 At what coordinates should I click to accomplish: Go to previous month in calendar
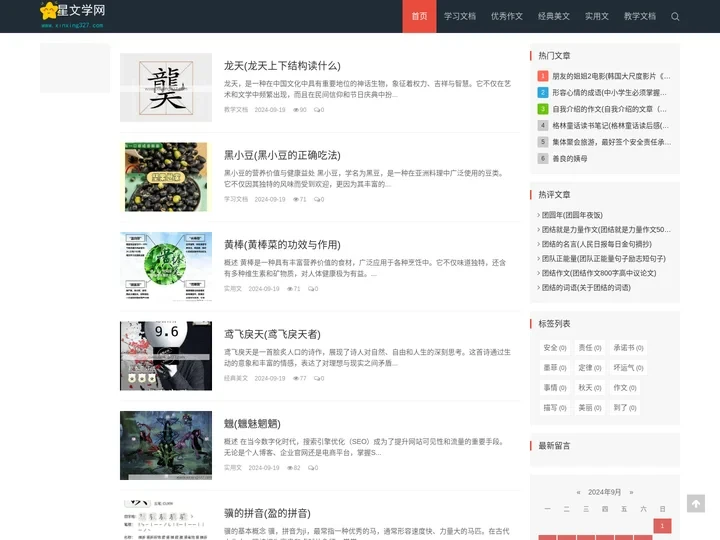point(579,492)
